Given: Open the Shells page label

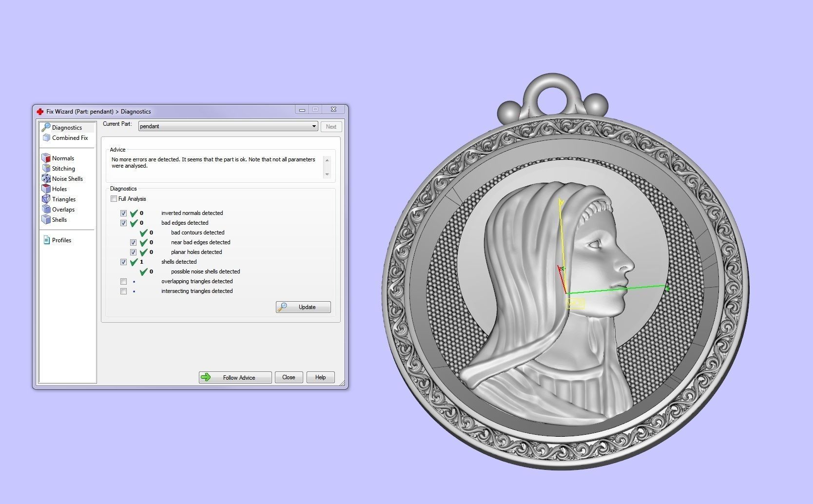Looking at the screenshot, I should pyautogui.click(x=59, y=220).
